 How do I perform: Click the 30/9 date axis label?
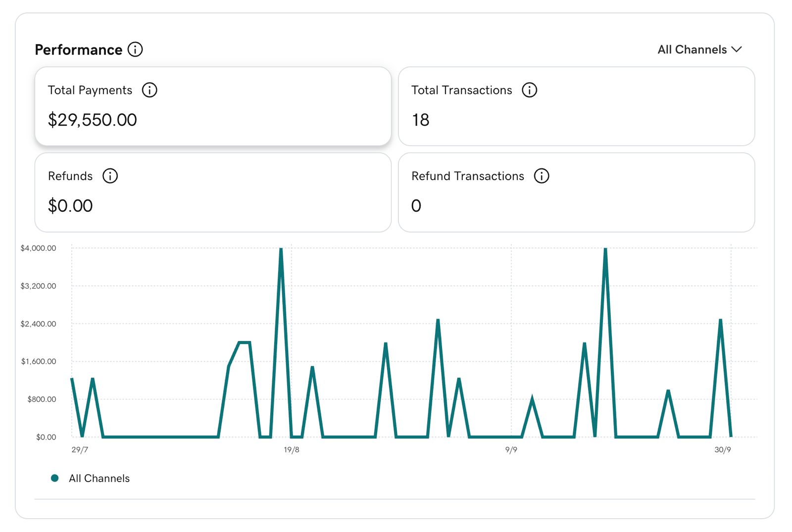[x=722, y=450]
